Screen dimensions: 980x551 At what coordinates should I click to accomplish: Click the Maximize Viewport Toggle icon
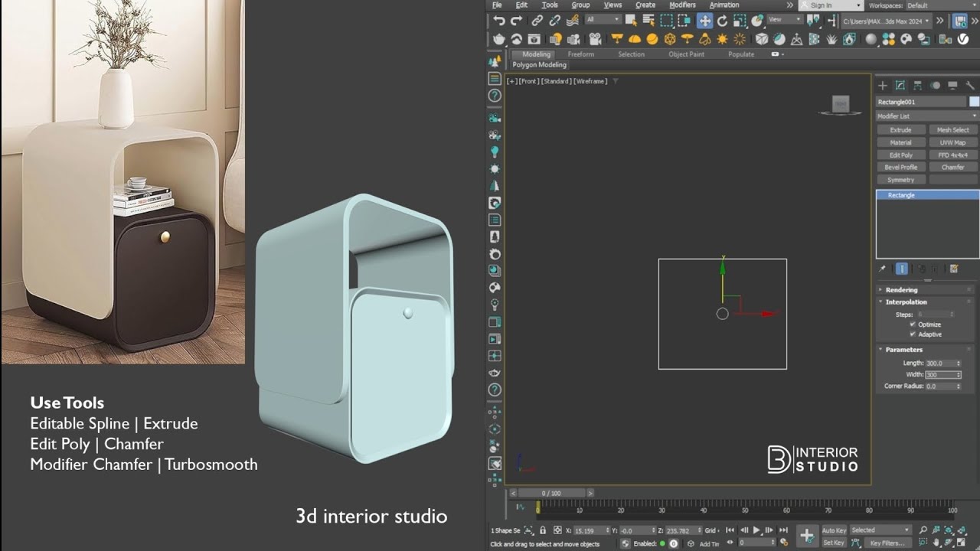962,543
